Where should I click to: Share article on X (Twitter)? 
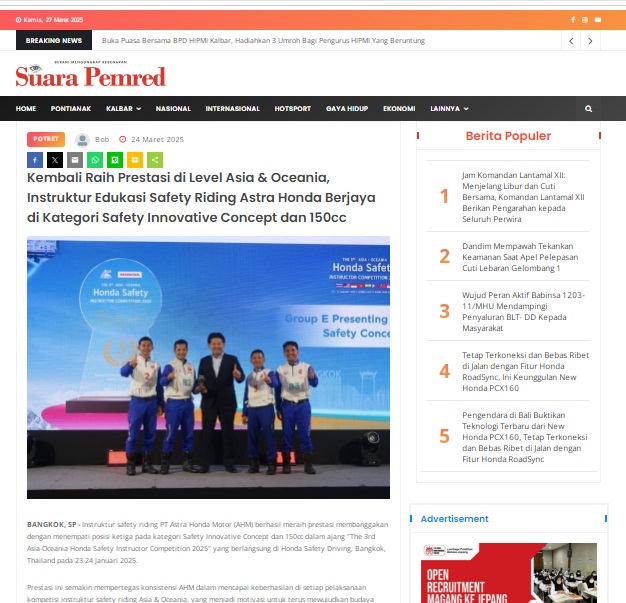coord(55,160)
